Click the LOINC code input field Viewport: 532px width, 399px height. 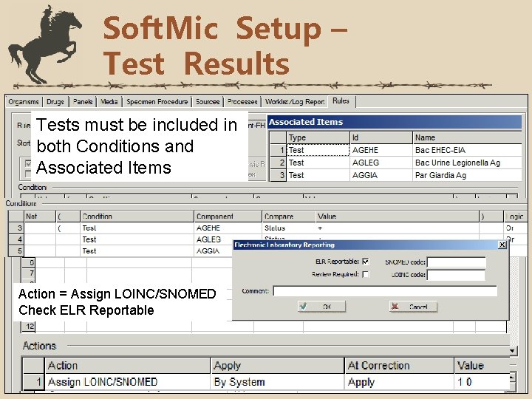pyautogui.click(x=457, y=275)
